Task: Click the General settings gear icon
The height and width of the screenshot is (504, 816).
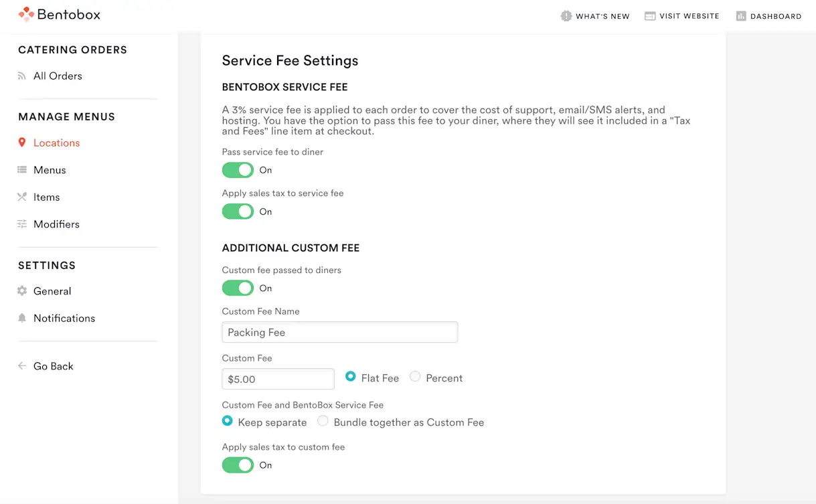Action: [x=22, y=291]
